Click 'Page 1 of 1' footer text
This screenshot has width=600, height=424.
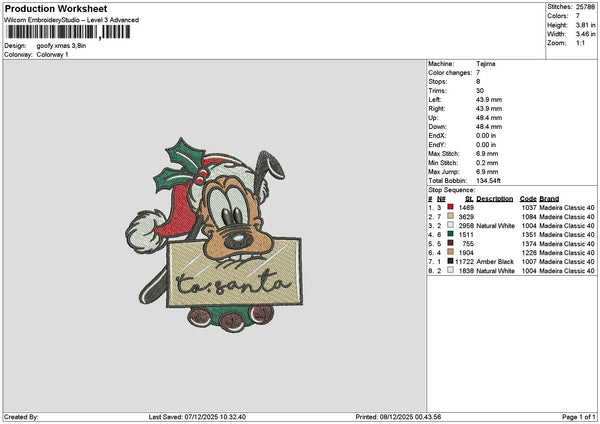click(x=579, y=417)
